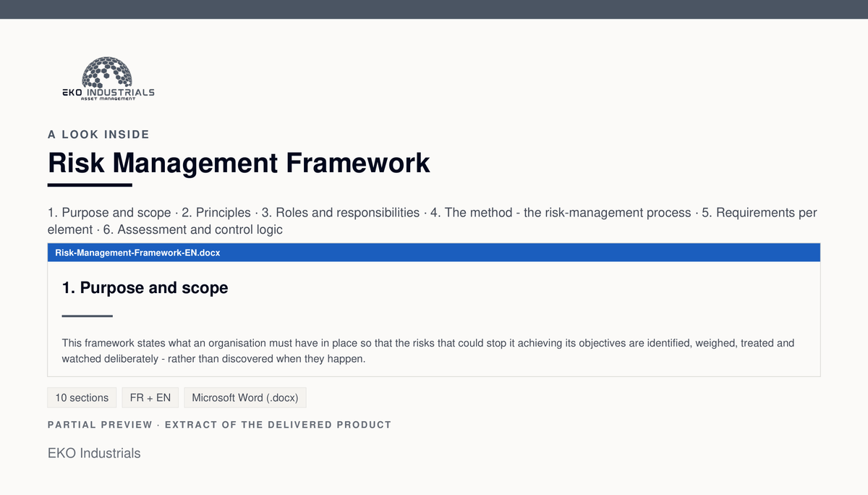This screenshot has width=868, height=495.
Task: Click the framework description paragraph
Action: point(428,351)
